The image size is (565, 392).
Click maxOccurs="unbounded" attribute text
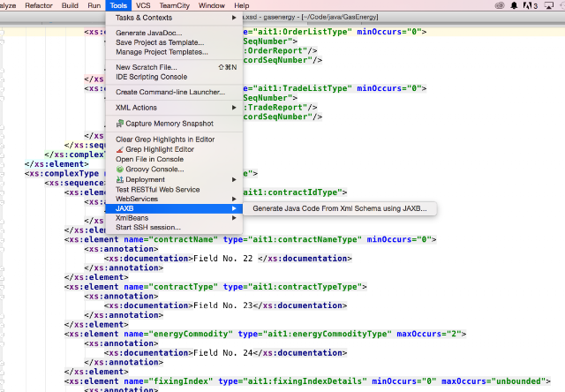point(493,381)
